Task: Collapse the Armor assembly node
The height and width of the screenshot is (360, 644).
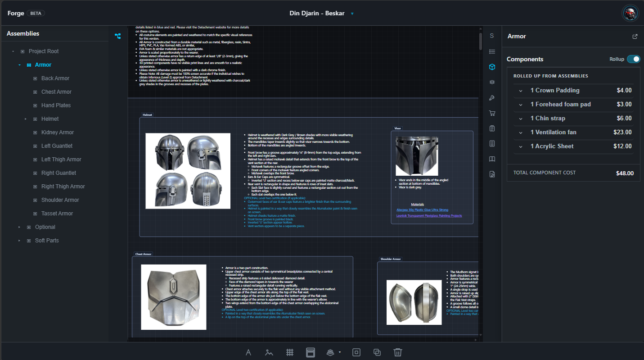Action: coord(19,65)
